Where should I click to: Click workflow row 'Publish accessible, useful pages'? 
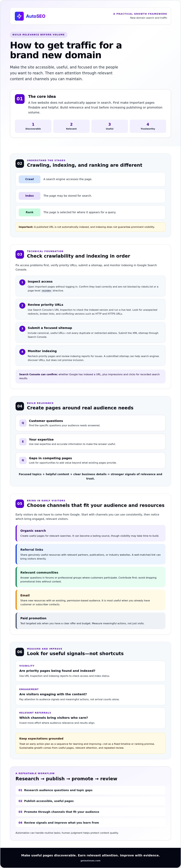pos(91,801)
